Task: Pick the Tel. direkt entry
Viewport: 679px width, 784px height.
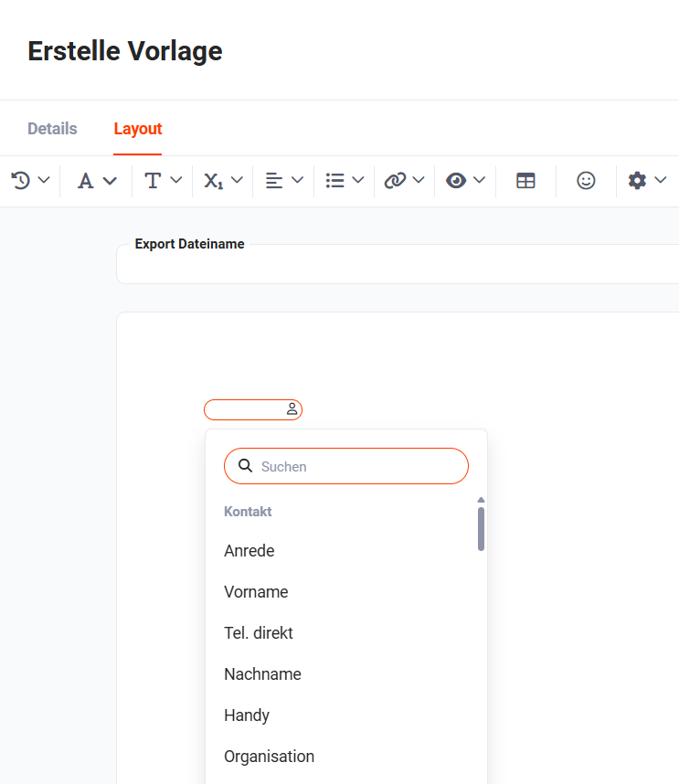Action: pyautogui.click(x=259, y=632)
